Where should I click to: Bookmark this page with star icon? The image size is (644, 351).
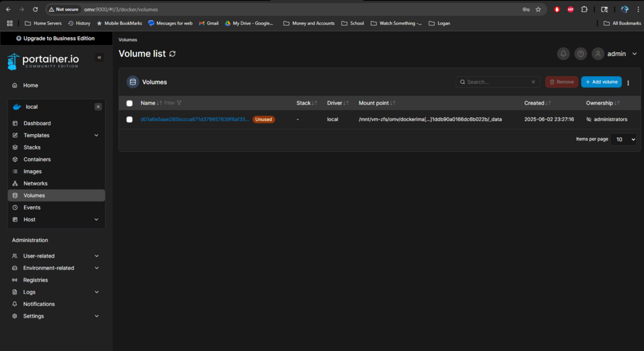[x=538, y=10]
